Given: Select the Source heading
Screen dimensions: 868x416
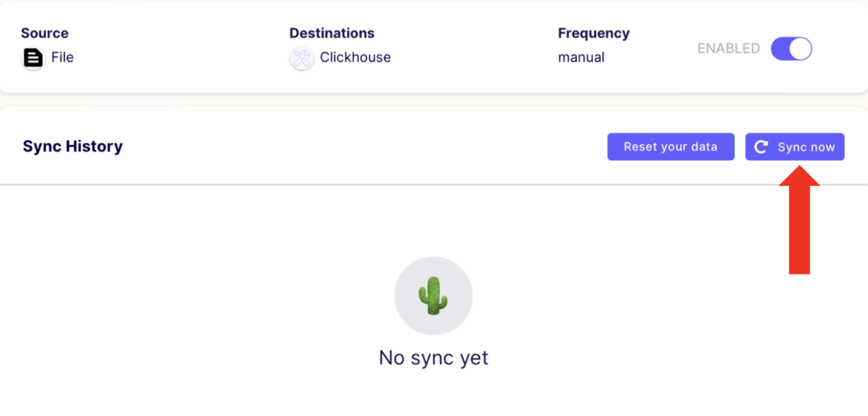Looking at the screenshot, I should 44,33.
